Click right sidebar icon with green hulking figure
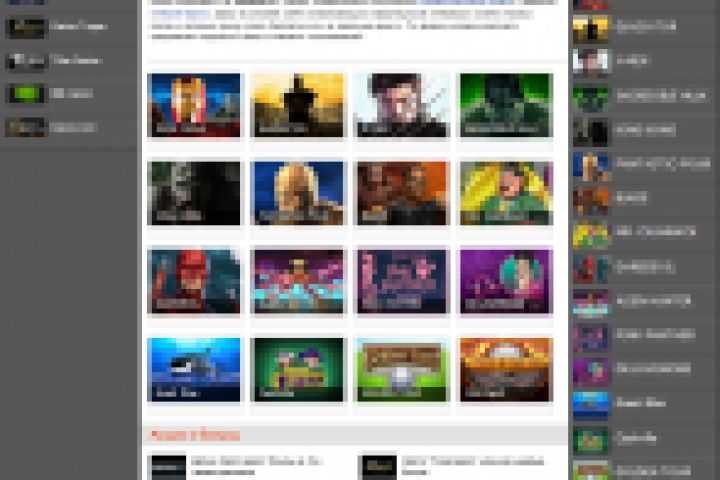This screenshot has height=480, width=720. [591, 97]
